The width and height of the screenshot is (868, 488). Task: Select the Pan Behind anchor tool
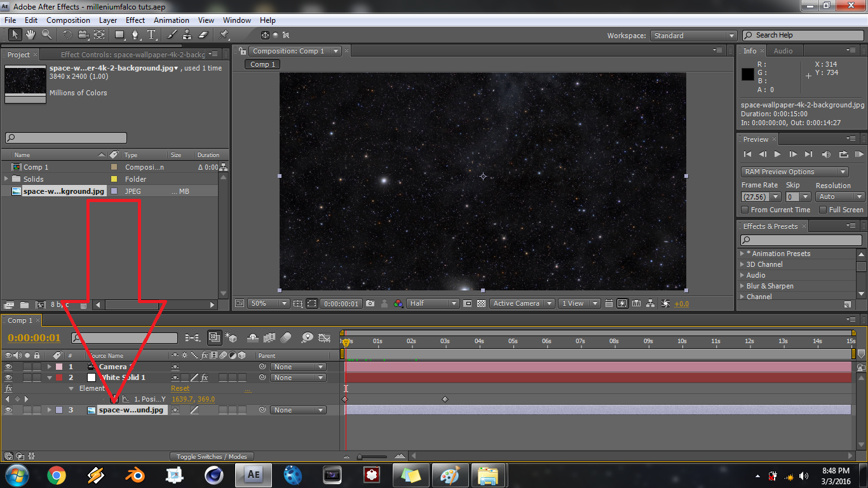click(x=99, y=34)
